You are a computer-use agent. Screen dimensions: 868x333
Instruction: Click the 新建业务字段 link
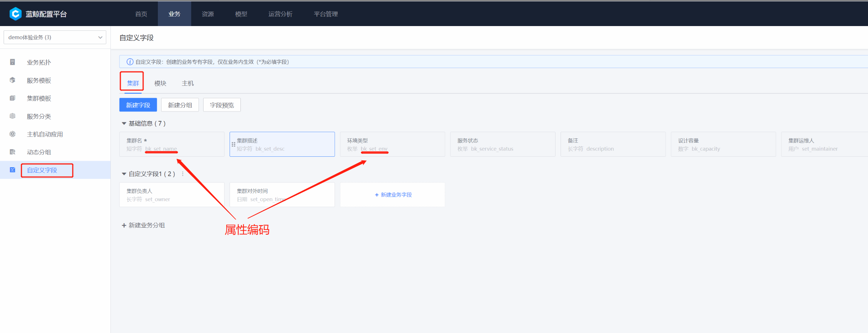point(396,195)
